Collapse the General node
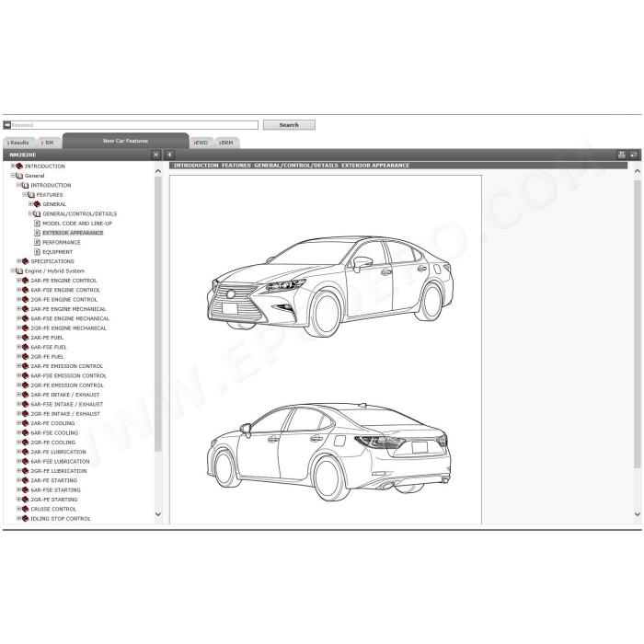Image resolution: width=644 pixels, height=644 pixels. [13, 176]
